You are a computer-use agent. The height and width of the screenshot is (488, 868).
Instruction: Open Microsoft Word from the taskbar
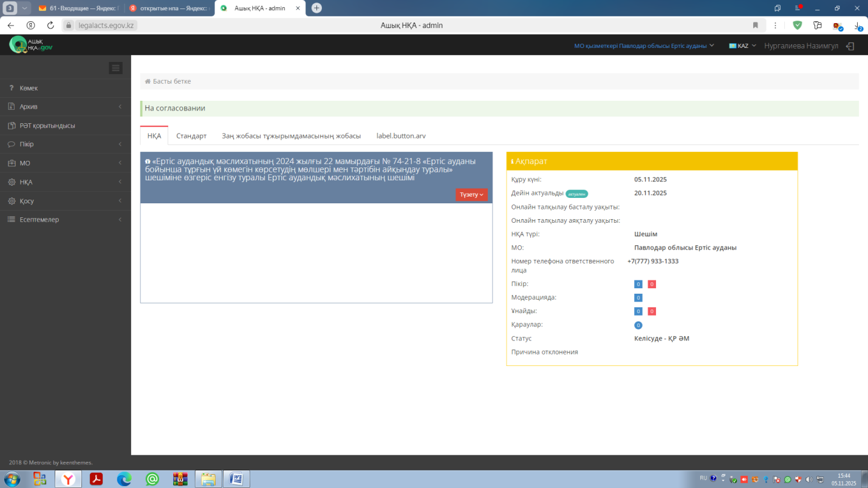[x=236, y=479]
